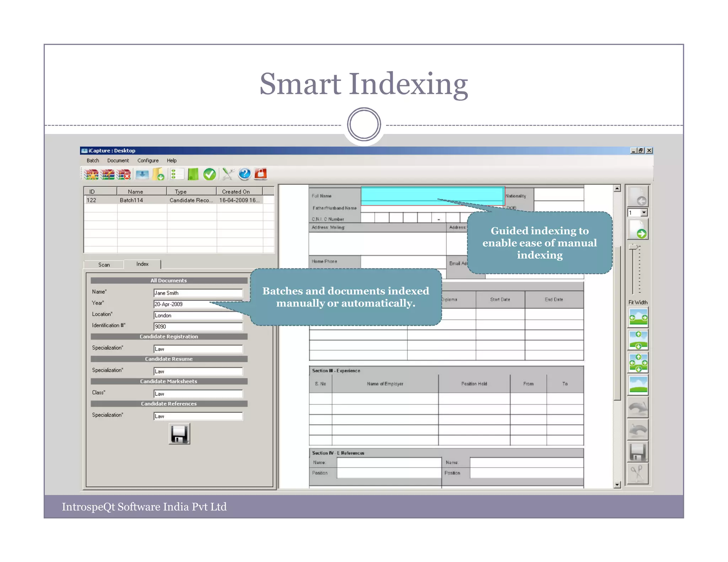Click document viewer scrollbar down arrow
728x562 pixels.
click(617, 485)
